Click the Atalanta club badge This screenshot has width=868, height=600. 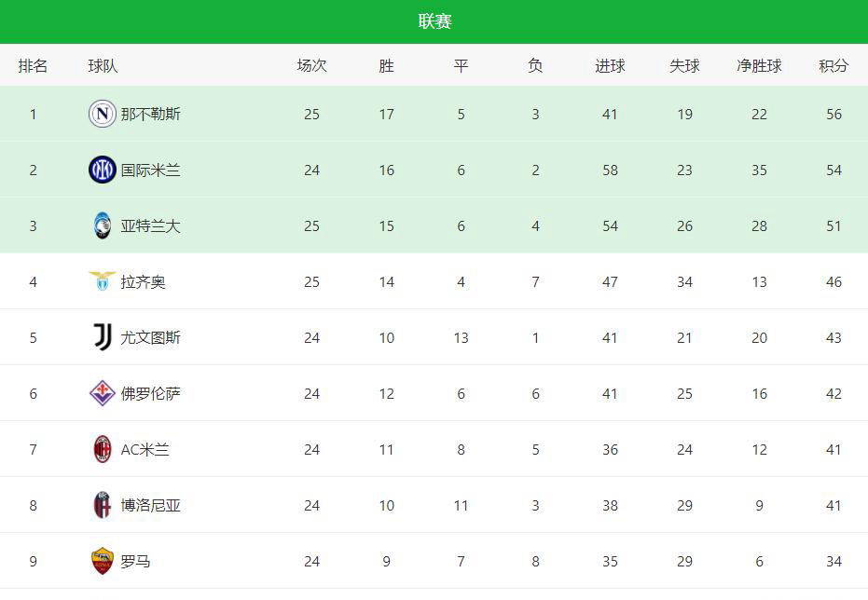(102, 225)
